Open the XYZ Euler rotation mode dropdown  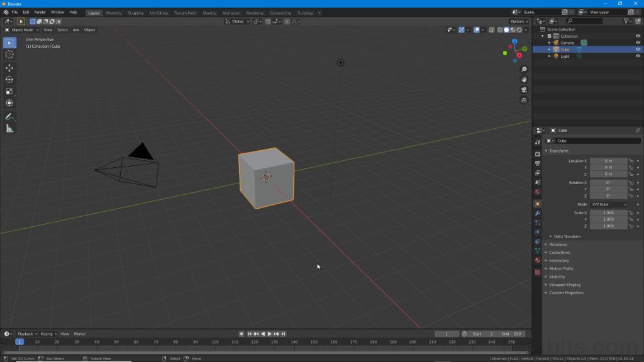(608, 204)
